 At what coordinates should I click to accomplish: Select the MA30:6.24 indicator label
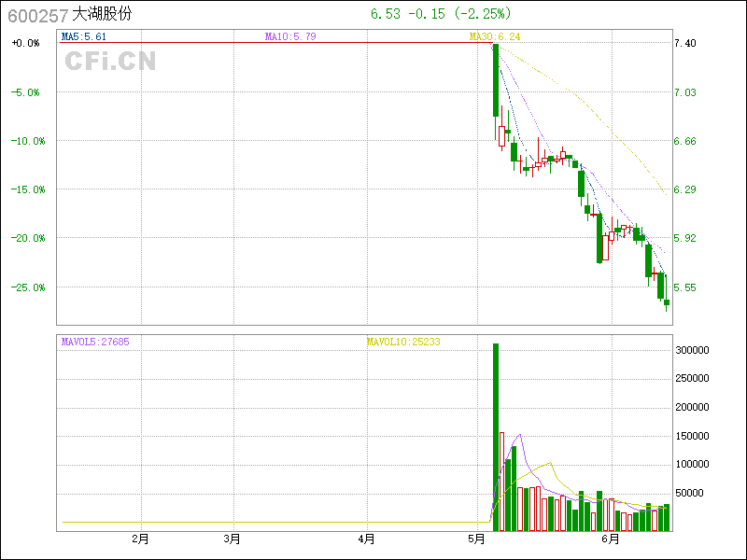coord(494,36)
